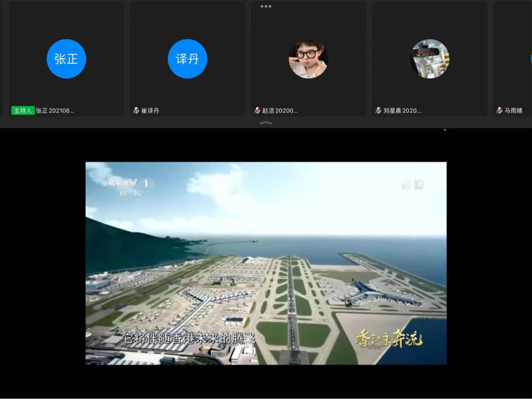Click the muted microphone icon beside 赵洁
This screenshot has height=399, width=532.
click(x=257, y=111)
